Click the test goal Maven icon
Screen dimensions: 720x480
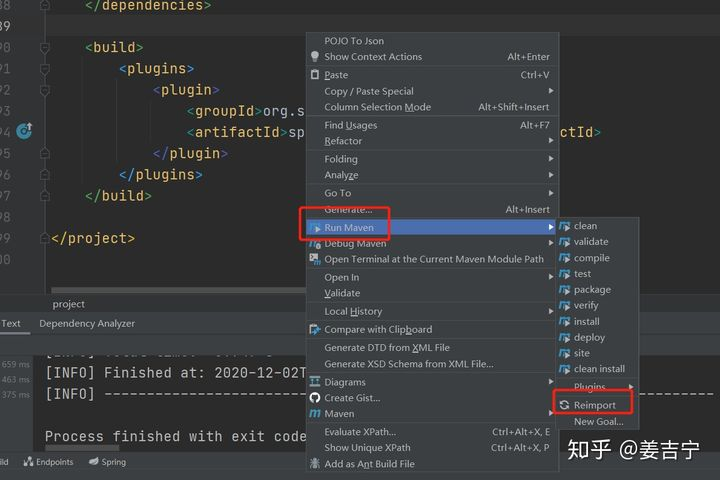[x=564, y=274]
